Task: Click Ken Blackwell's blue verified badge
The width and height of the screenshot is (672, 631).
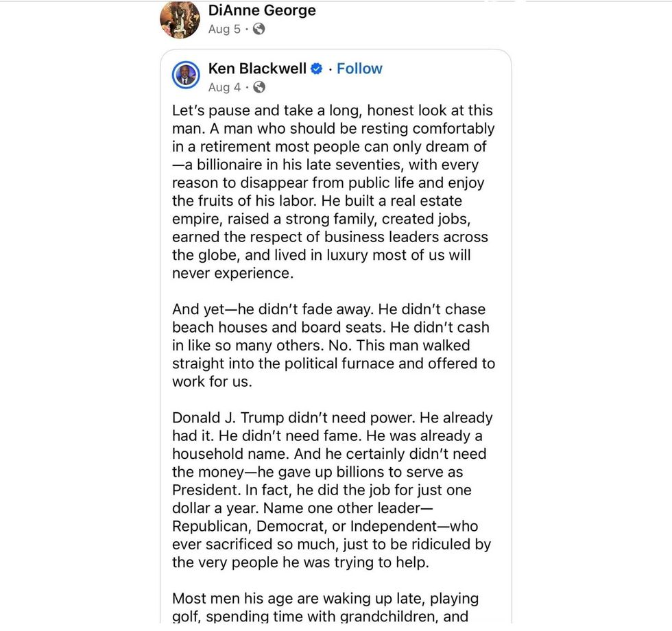Action: [x=317, y=69]
